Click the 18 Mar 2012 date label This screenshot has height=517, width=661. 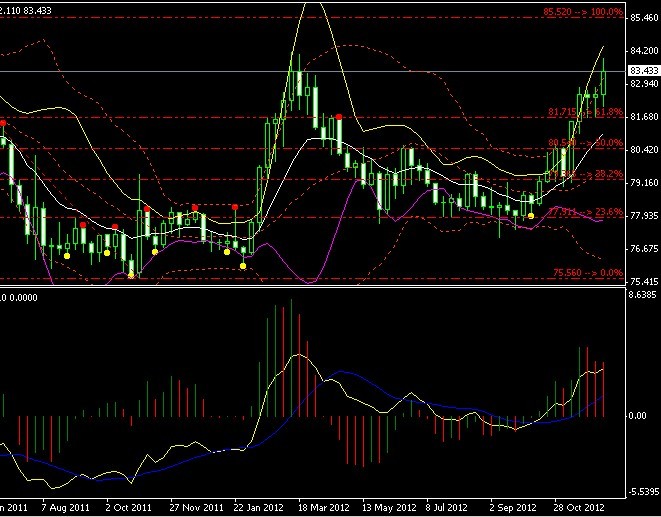pos(323,507)
